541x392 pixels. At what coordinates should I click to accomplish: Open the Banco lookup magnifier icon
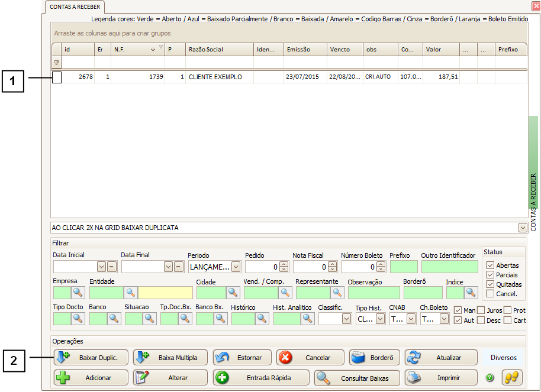pos(114,319)
